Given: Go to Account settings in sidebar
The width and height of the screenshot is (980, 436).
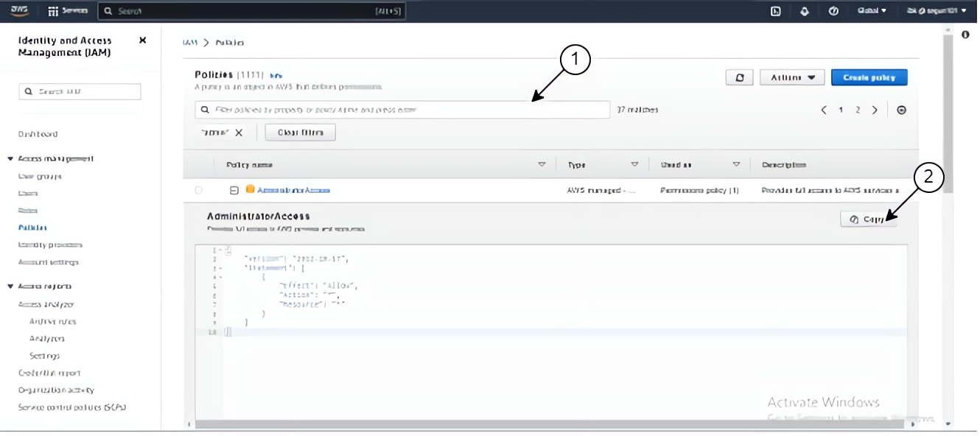Looking at the screenshot, I should pyautogui.click(x=48, y=262).
